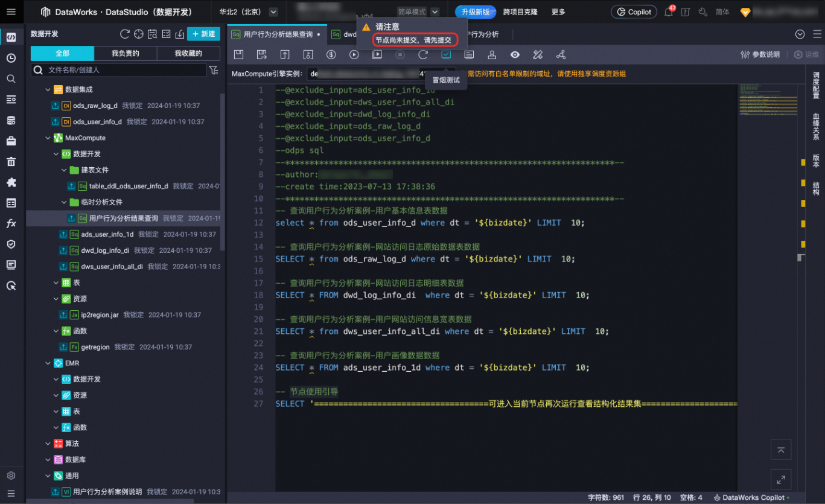
Task: Click the import icon beside 新建
Action: [180, 34]
